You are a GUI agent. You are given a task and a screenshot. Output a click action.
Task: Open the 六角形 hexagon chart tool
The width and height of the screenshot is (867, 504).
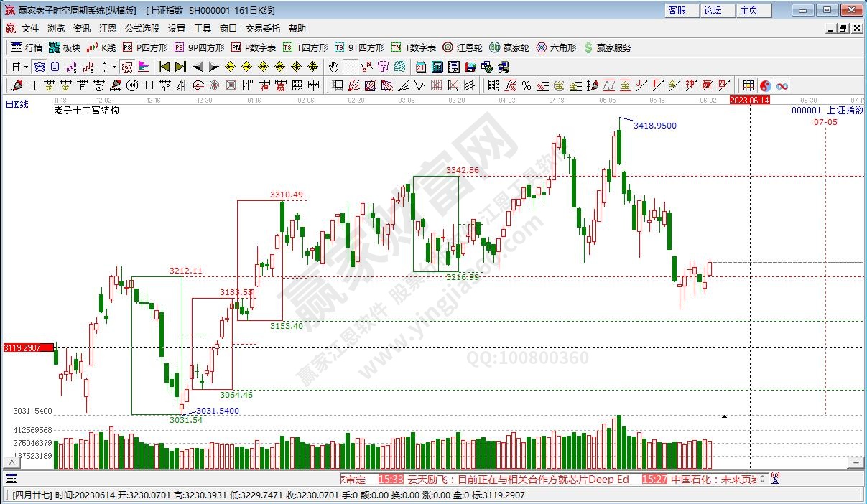point(556,47)
